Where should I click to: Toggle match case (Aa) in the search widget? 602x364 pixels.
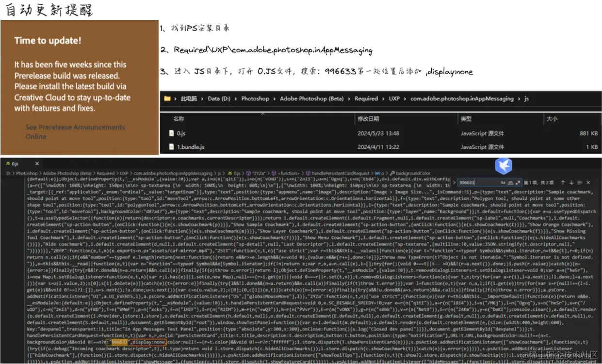click(503, 182)
